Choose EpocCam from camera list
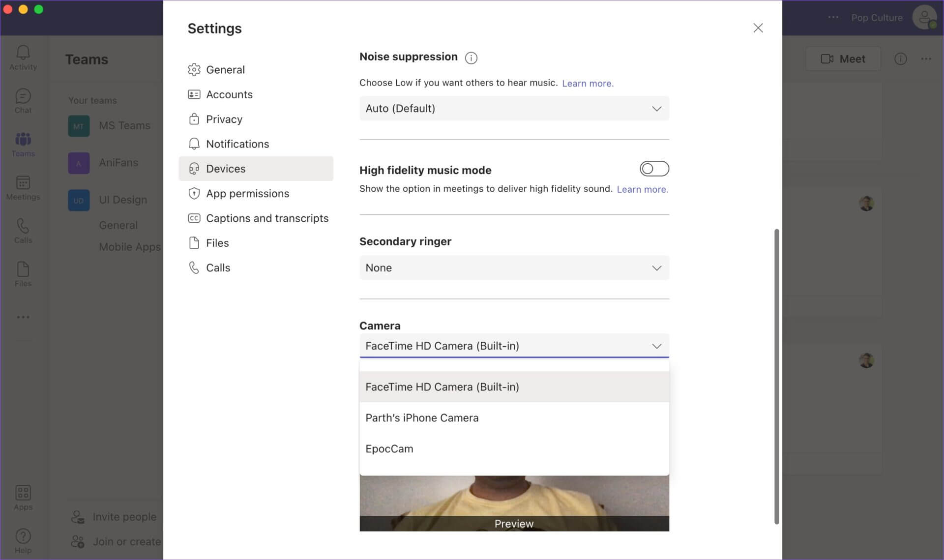944x560 pixels. pyautogui.click(x=514, y=449)
